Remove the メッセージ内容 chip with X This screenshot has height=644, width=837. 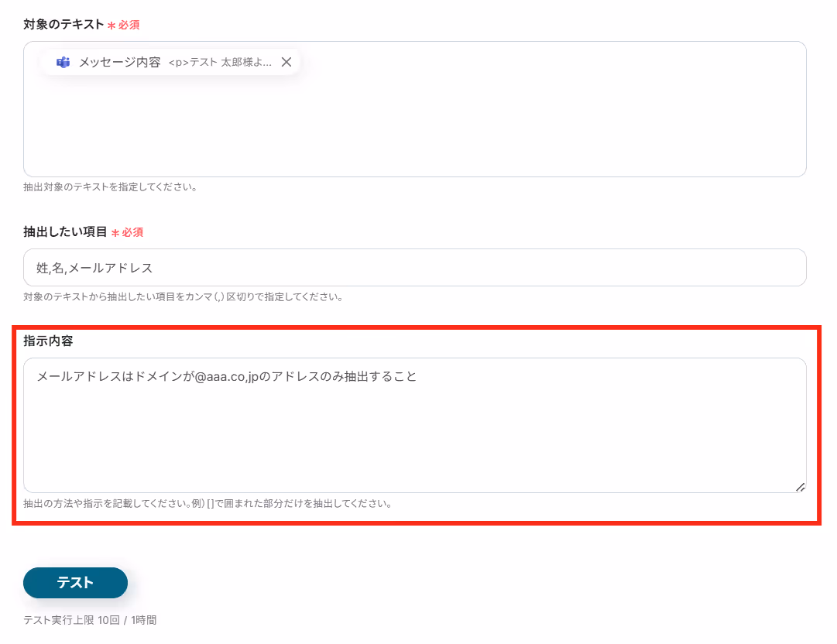point(286,62)
